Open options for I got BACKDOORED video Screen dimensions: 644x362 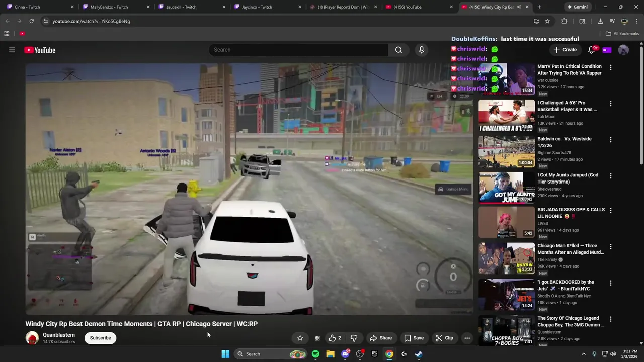click(611, 283)
